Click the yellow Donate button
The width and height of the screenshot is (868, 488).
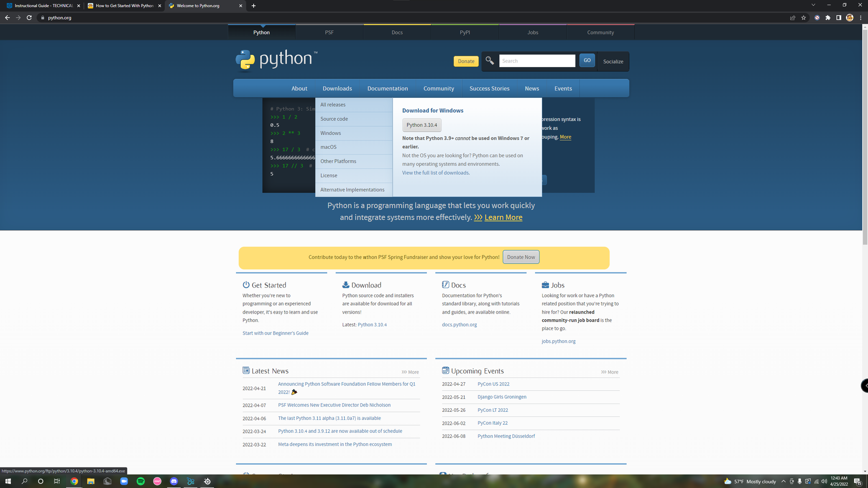click(466, 61)
